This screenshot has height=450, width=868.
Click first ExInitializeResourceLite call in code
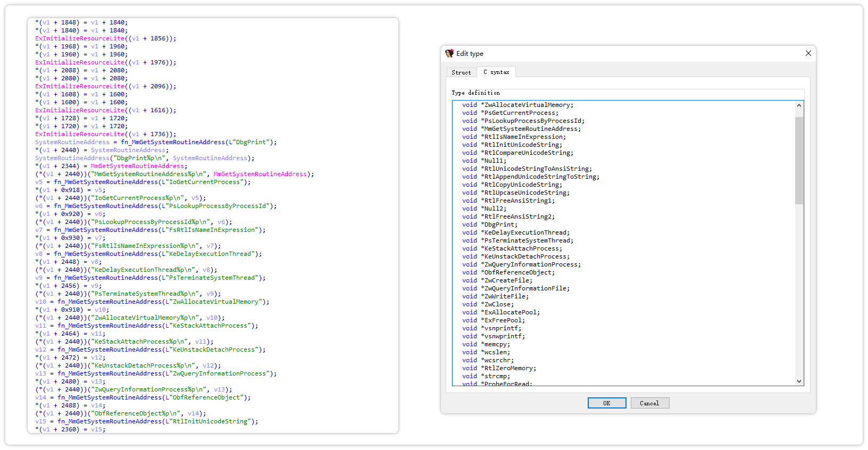[x=80, y=38]
